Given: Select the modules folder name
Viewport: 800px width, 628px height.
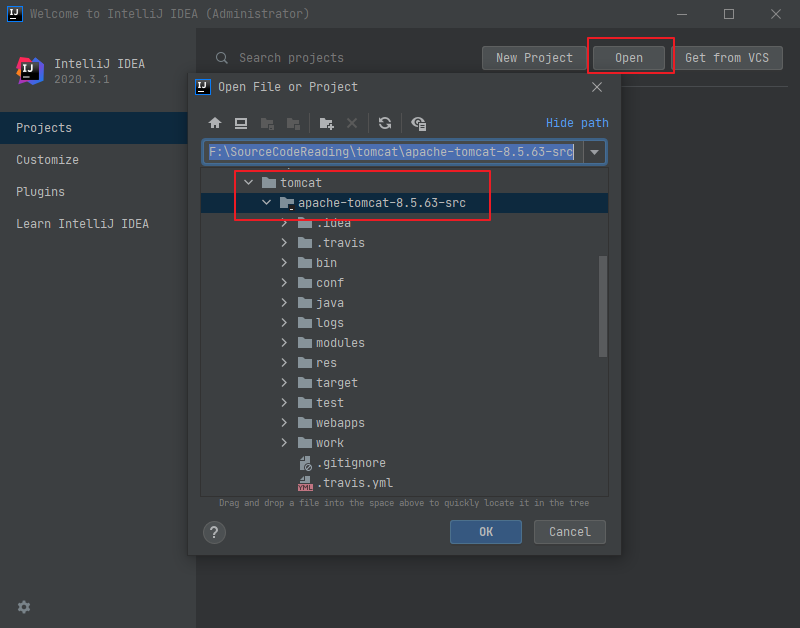Looking at the screenshot, I should click(x=340, y=343).
